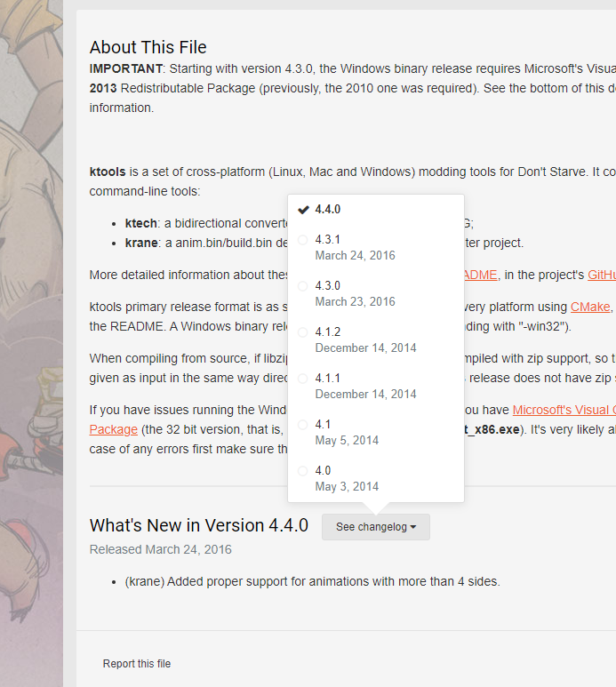
Task: Click Report this file
Action: (x=137, y=664)
